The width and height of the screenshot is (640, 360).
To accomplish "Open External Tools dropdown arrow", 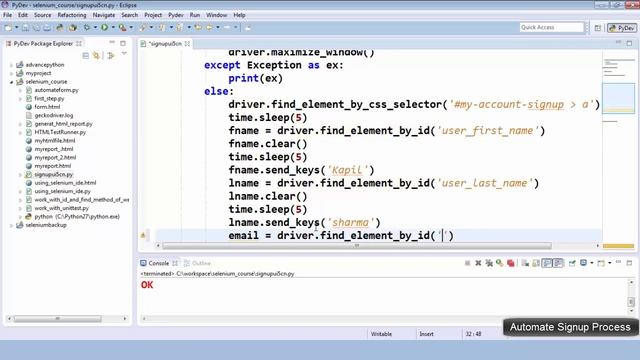I will click(x=131, y=27).
